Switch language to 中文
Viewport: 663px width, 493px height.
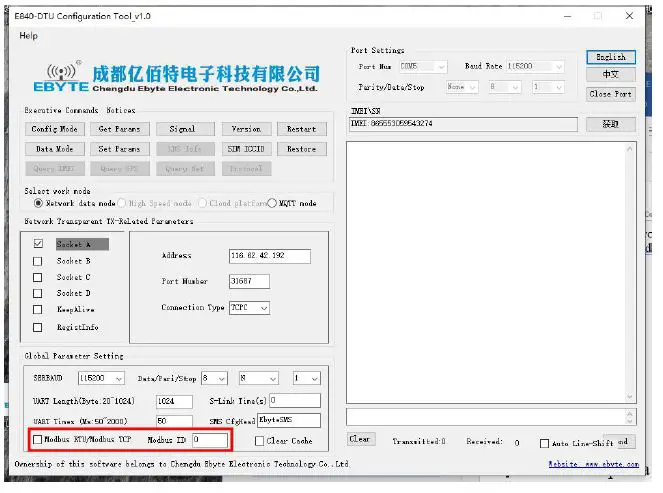click(x=611, y=74)
